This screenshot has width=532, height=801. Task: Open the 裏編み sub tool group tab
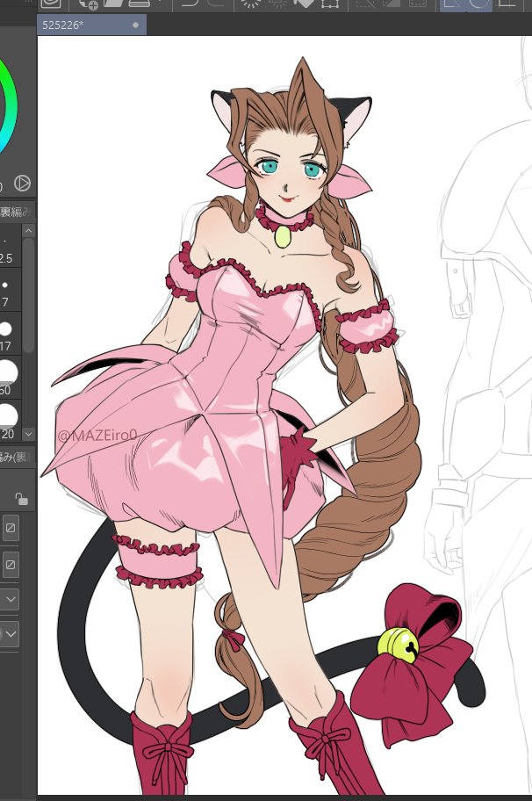point(17,212)
